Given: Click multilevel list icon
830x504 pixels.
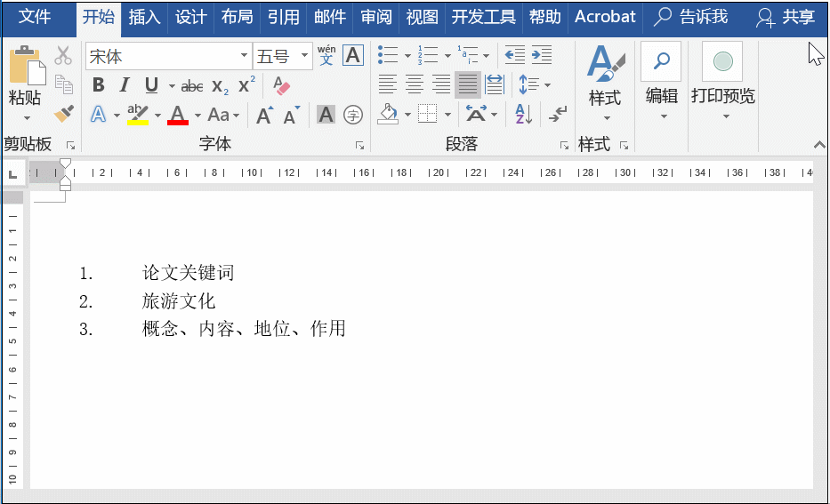Looking at the screenshot, I should click(x=467, y=54).
